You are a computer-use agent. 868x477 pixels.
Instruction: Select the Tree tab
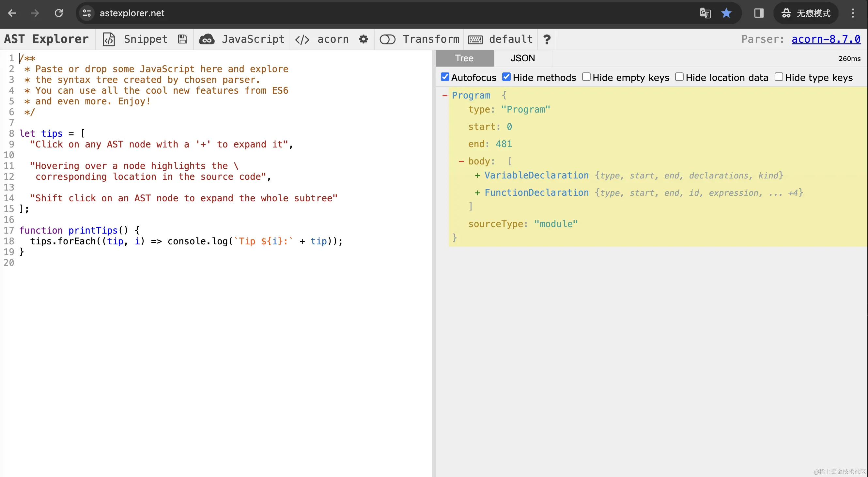tap(464, 58)
